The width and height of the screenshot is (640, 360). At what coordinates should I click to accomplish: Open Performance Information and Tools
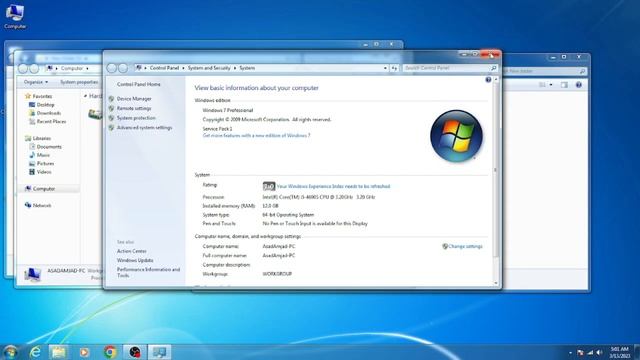click(x=148, y=272)
